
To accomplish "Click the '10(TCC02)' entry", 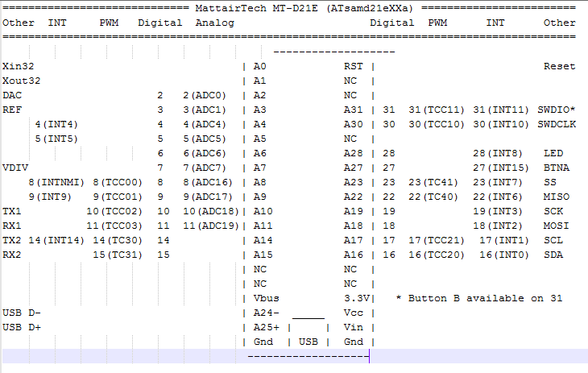I will [114, 212].
